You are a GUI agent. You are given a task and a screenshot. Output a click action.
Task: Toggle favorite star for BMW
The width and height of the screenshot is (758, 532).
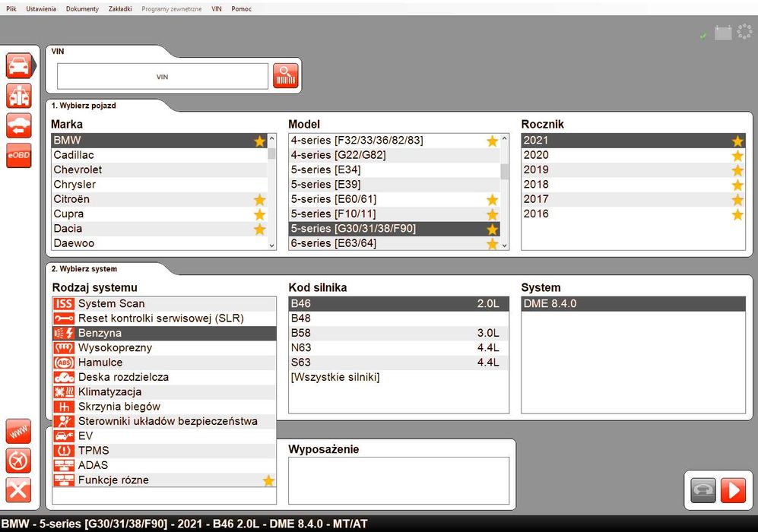(259, 141)
